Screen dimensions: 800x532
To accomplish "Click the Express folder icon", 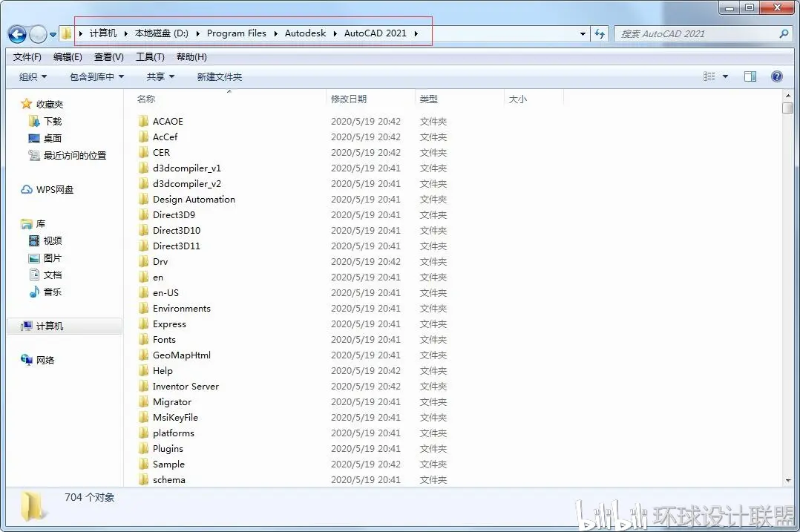I will click(x=143, y=324).
